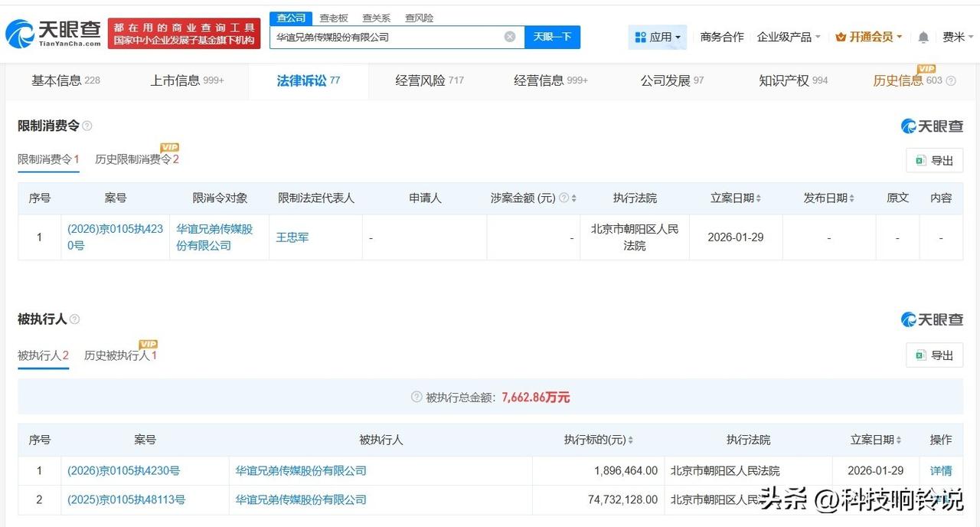The image size is (980, 527).
Task: Click 详情 link on first execution record
Action: point(941,470)
